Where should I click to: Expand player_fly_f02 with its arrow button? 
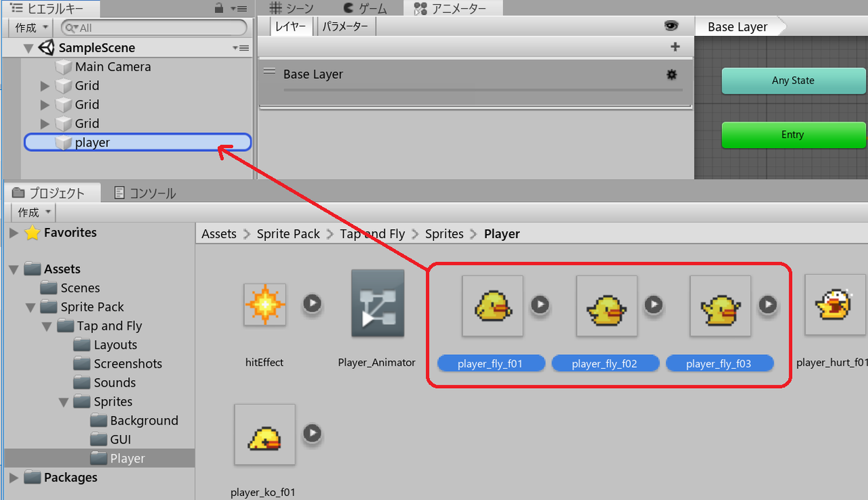(654, 305)
